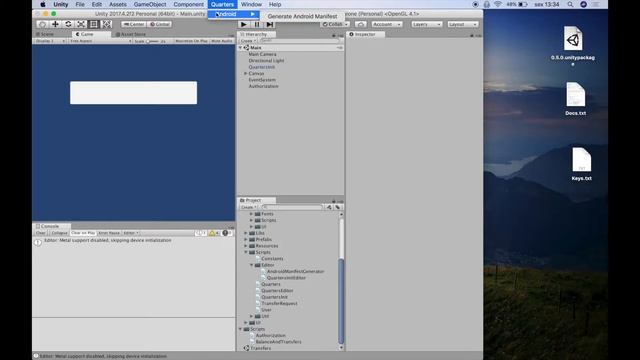Click the Pause button in toolbar

pyautogui.click(x=257, y=24)
